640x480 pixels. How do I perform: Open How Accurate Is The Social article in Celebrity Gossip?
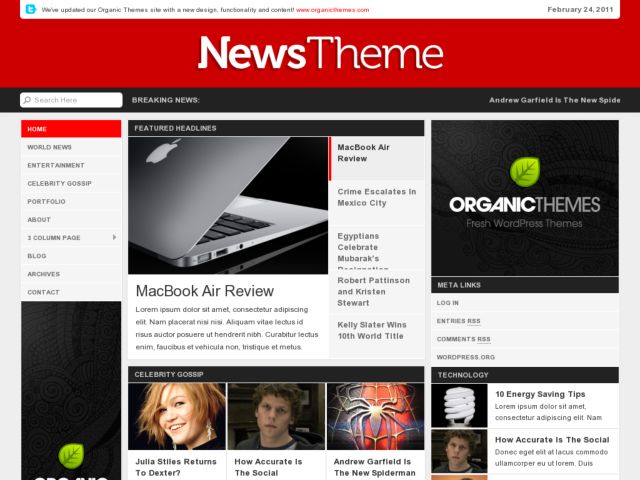click(268, 467)
